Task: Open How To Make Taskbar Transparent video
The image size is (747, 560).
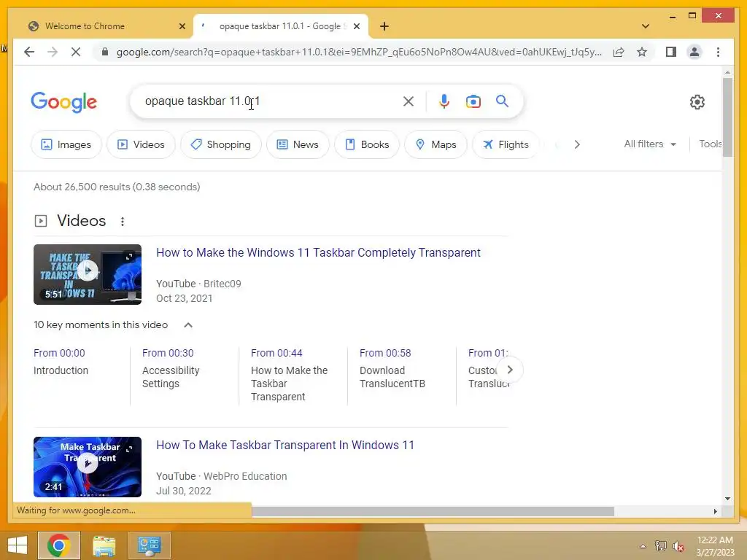Action: 285,445
